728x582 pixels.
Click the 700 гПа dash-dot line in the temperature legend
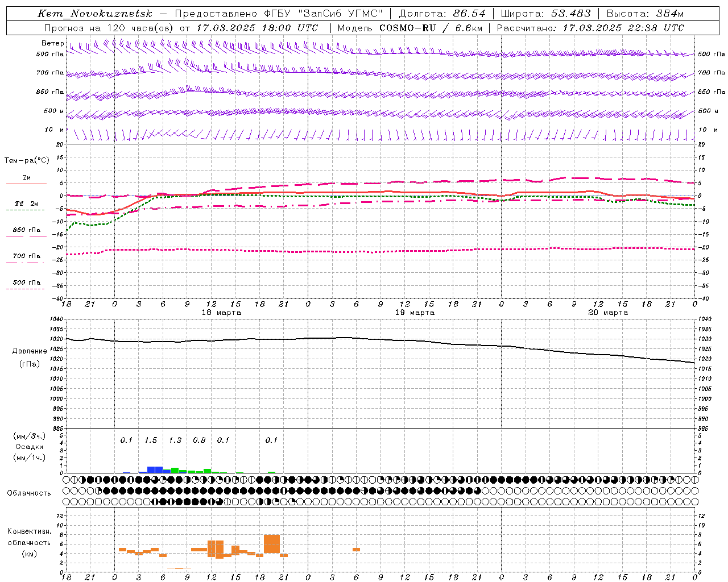pos(25,263)
